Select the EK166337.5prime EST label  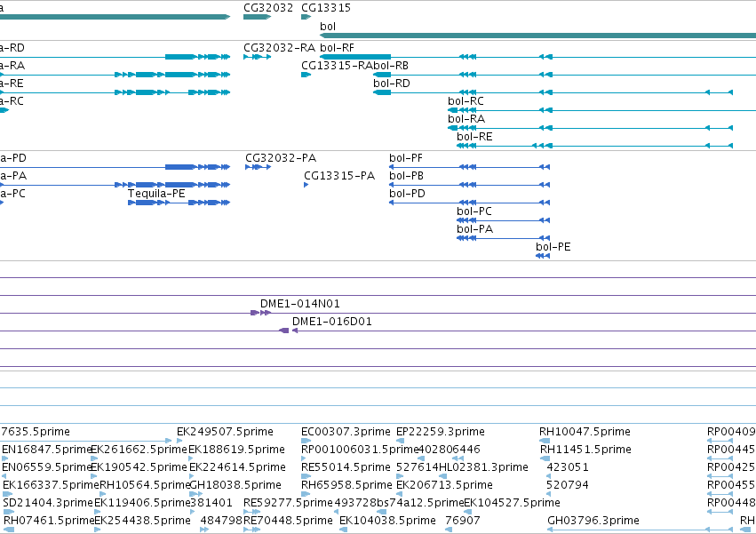51,485
